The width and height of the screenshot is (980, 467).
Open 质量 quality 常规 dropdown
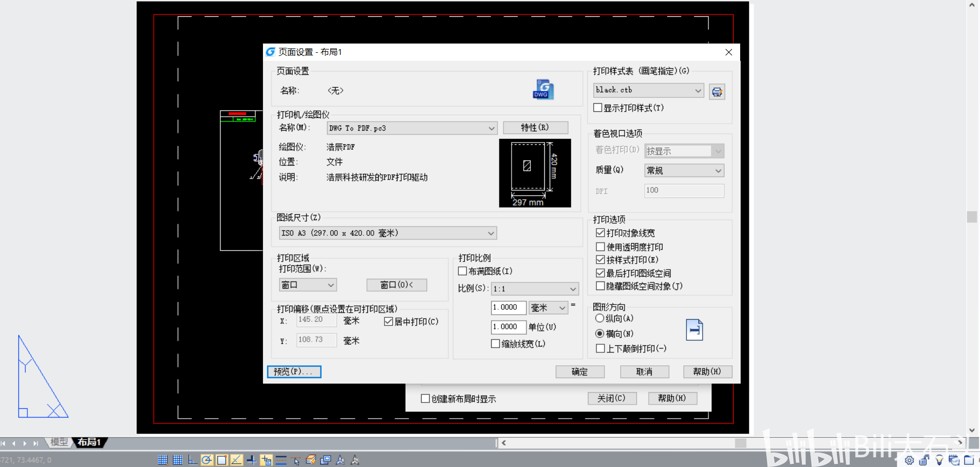click(684, 171)
